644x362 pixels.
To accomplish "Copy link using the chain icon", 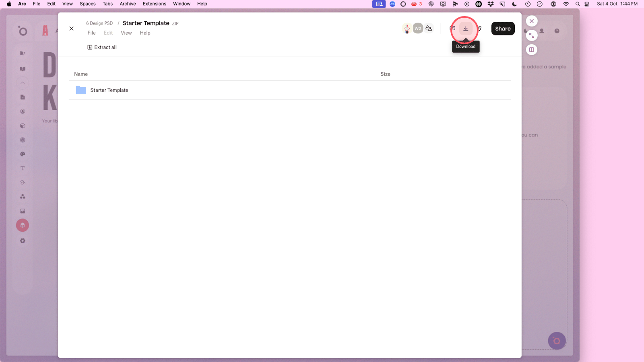I will pos(479,29).
